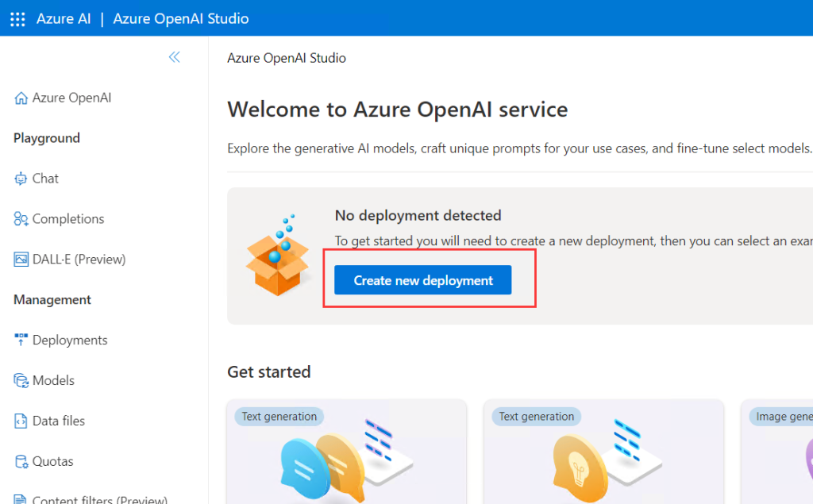Open the lightbulb Text generation card
This screenshot has width=813, height=504.
603,452
